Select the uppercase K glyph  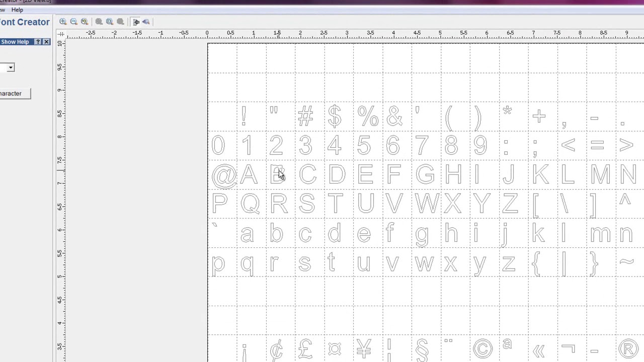coord(541,174)
